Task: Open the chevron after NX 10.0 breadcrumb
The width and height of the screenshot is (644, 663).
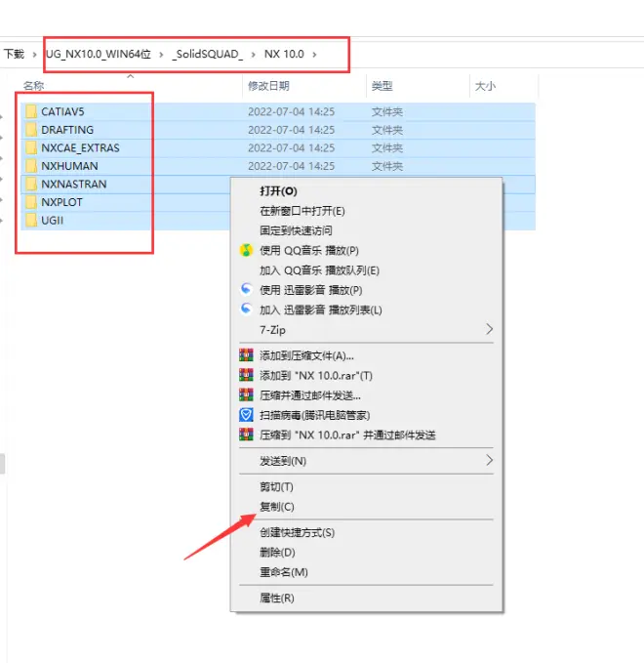Action: click(314, 55)
